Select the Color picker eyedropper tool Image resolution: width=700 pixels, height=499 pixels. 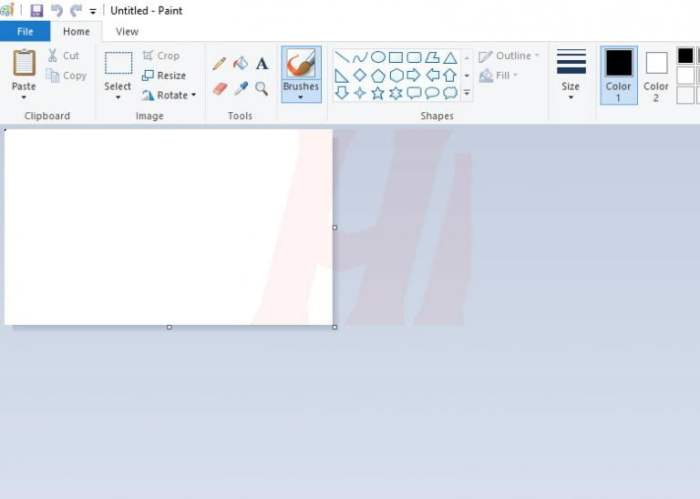[241, 88]
